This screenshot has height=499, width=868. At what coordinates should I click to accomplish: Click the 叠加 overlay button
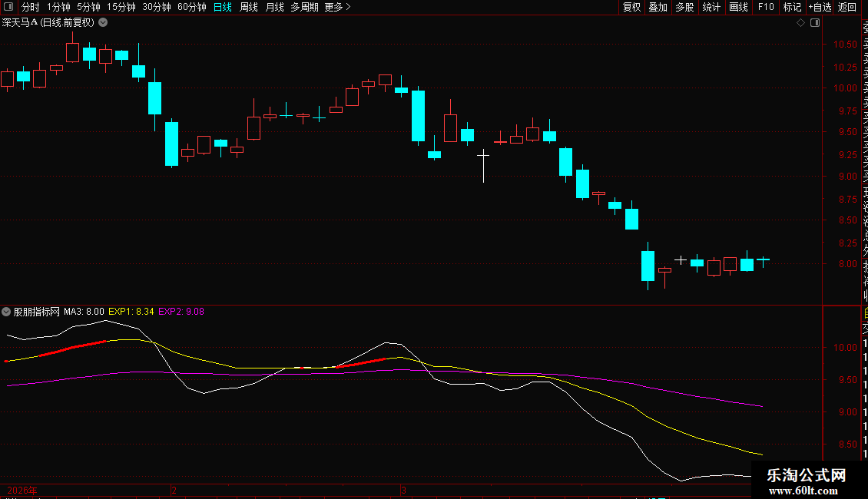[x=658, y=7]
